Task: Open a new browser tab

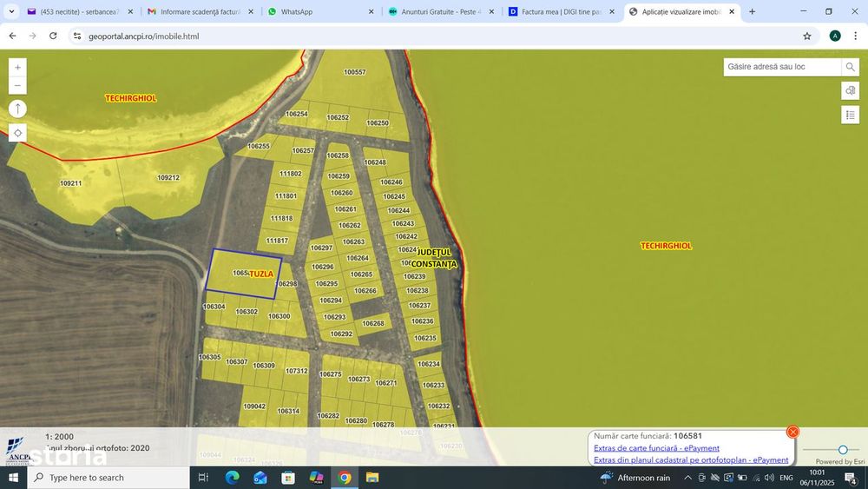Action: point(752,11)
